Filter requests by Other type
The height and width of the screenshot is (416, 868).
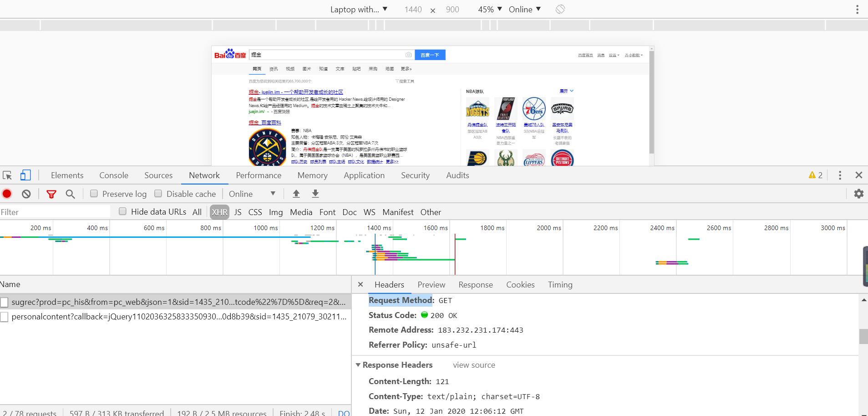(431, 212)
